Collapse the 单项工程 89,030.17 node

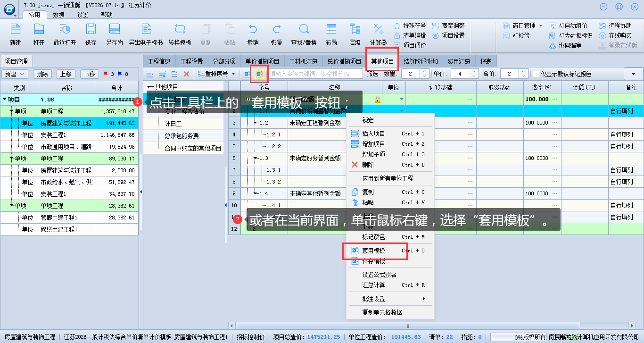click(x=12, y=159)
